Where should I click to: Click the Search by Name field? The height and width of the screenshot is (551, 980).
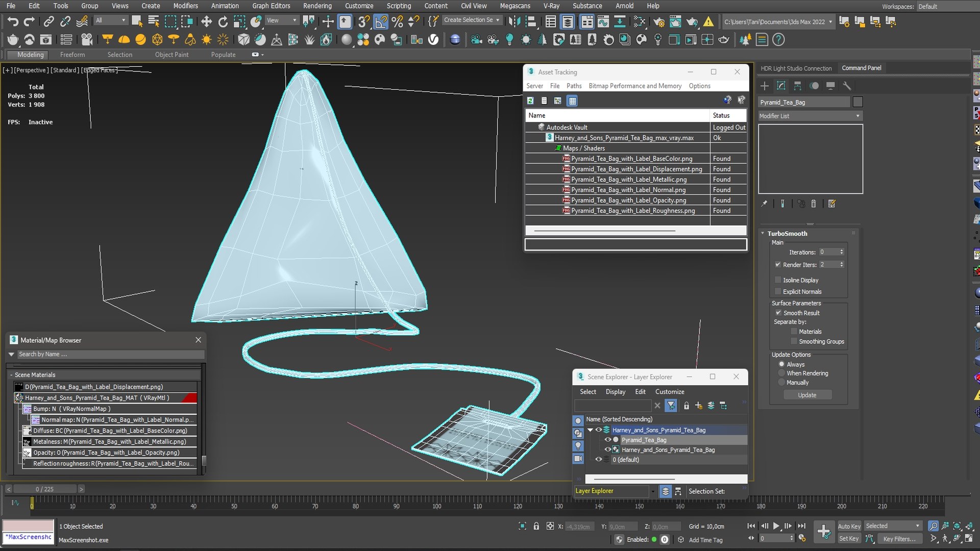coord(111,355)
